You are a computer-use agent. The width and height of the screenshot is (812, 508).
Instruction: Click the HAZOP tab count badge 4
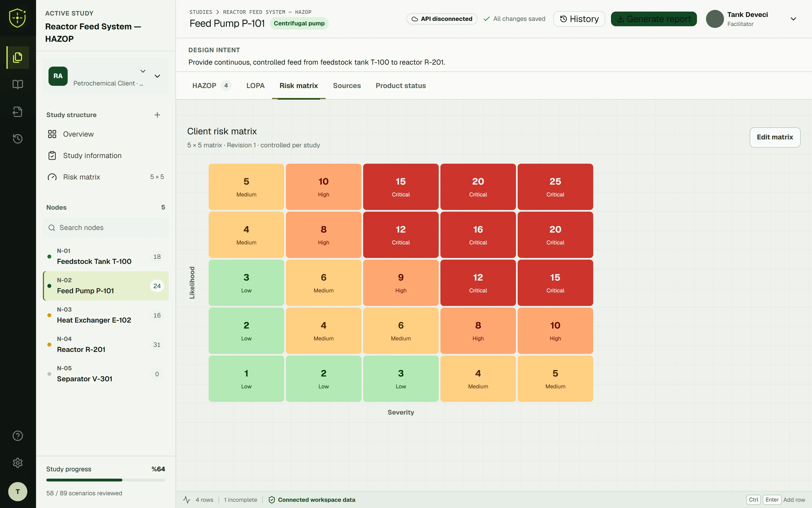coord(226,86)
